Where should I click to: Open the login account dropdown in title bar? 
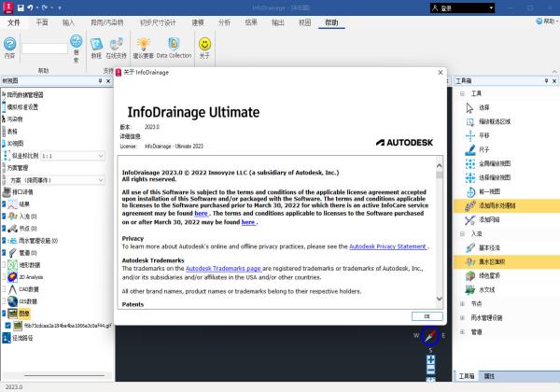pos(462,7)
